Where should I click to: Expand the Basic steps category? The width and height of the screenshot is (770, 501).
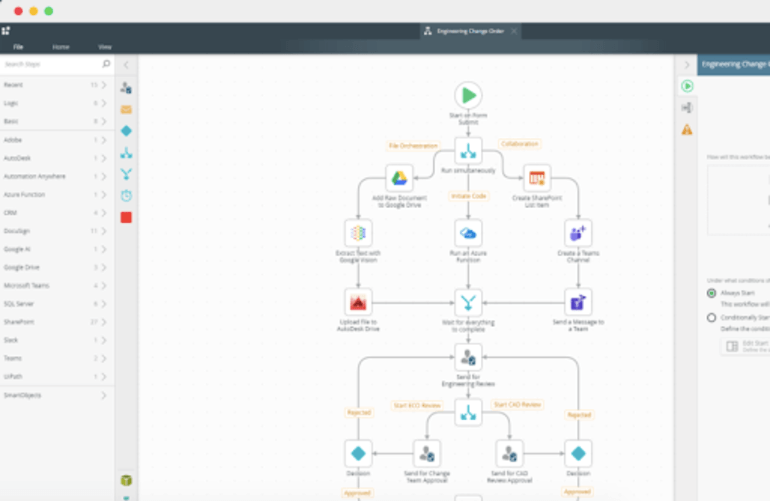click(x=57, y=121)
